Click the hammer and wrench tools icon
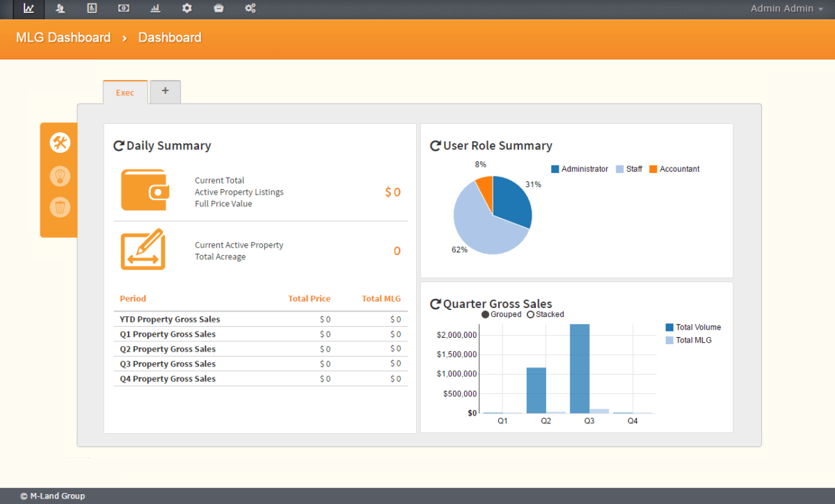 60,143
